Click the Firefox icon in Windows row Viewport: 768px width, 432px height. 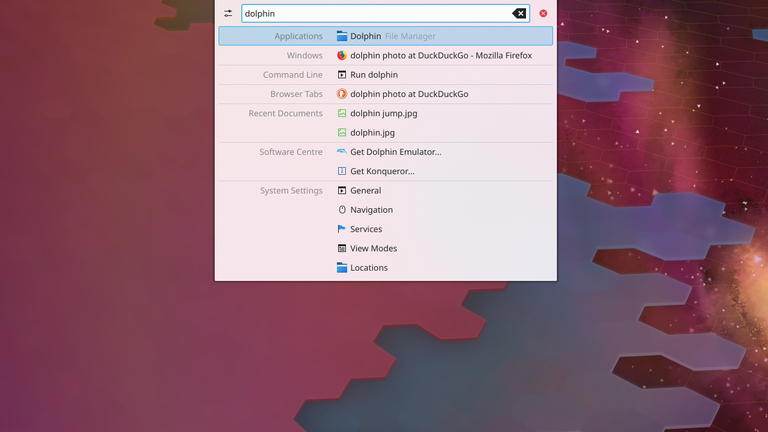coord(342,55)
